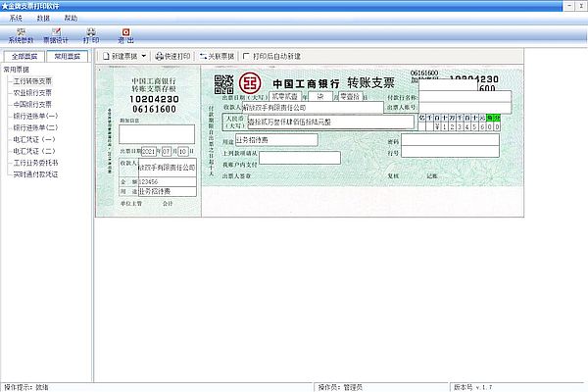Select 农业银行支票 in the tree
This screenshot has width=588, height=392.
(x=32, y=93)
